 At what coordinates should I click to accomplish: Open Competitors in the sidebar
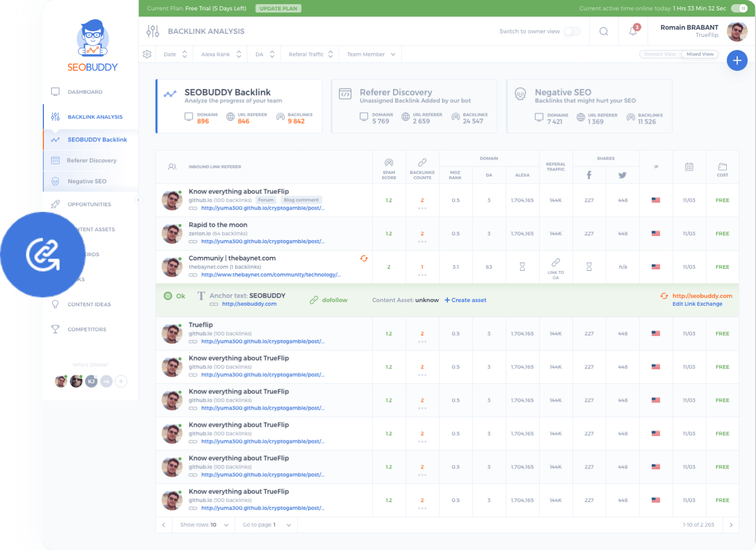pyautogui.click(x=87, y=330)
